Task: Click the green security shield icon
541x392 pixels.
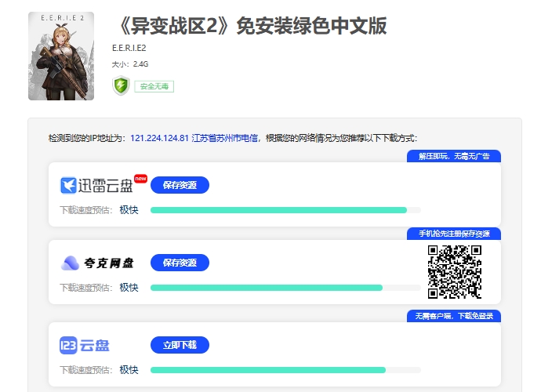Action: pos(121,85)
